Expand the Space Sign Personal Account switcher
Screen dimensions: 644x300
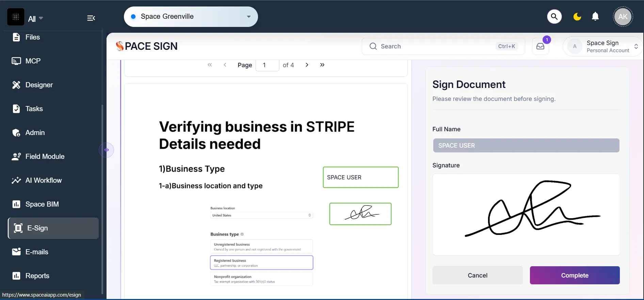602,46
